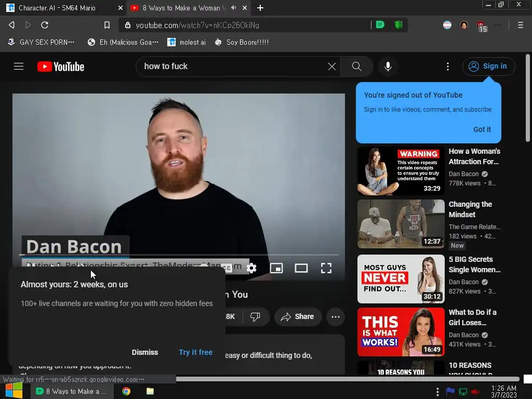The width and height of the screenshot is (532, 399).
Task: Close the Character.AI tab
Action: click(121, 8)
